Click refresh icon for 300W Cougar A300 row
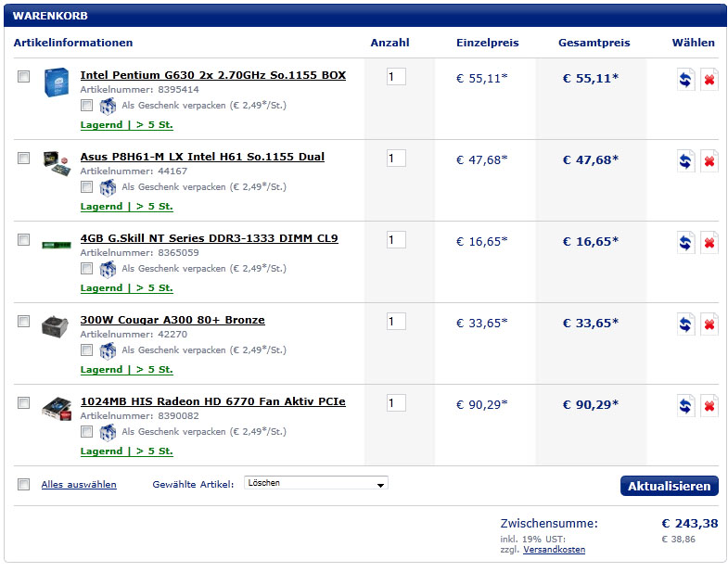This screenshot has height=572, width=728. click(x=685, y=324)
